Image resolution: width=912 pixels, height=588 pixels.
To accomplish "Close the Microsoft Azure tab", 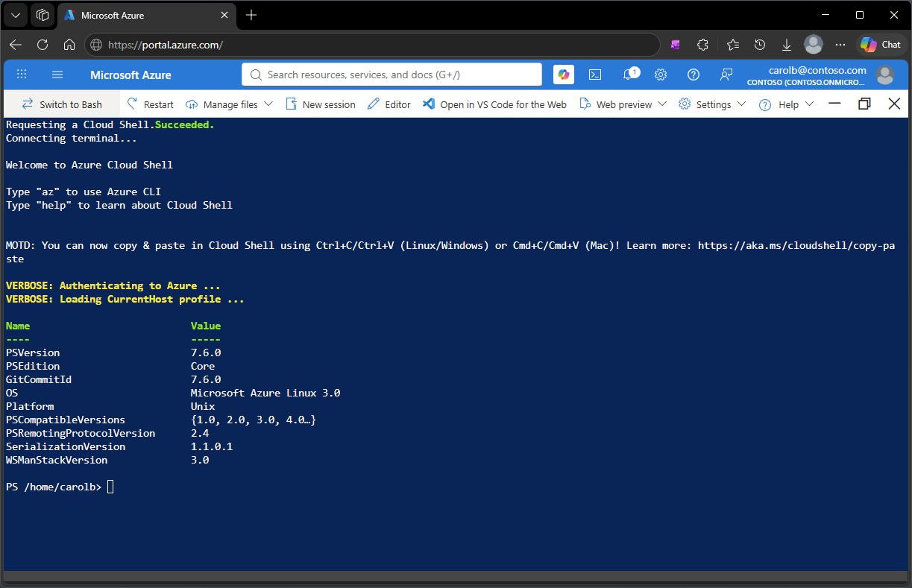I will pos(225,15).
